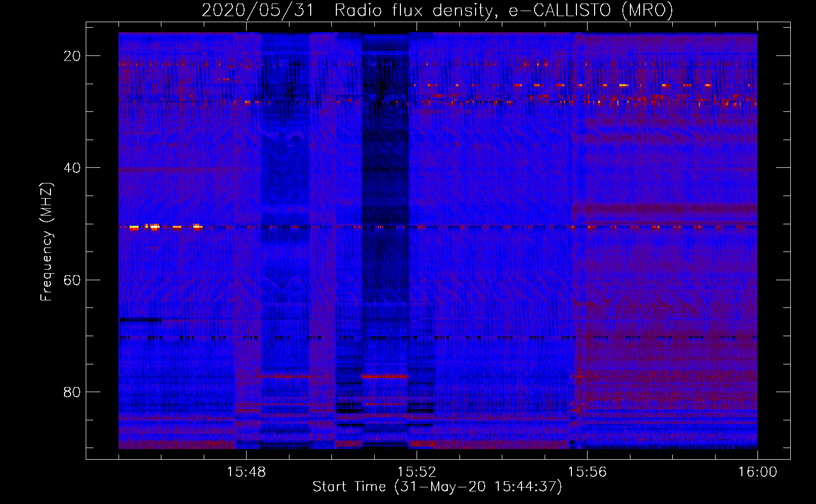Select the 'Frequency (MHZ)' axis label
Viewport: 816px width, 504px height.
pos(46,242)
